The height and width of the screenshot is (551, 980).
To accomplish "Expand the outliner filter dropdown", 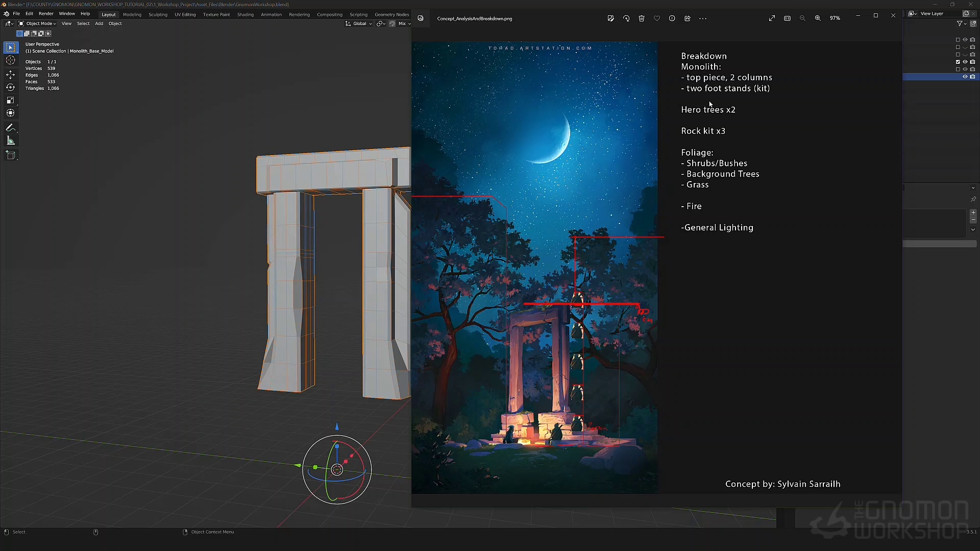I will [962, 23].
